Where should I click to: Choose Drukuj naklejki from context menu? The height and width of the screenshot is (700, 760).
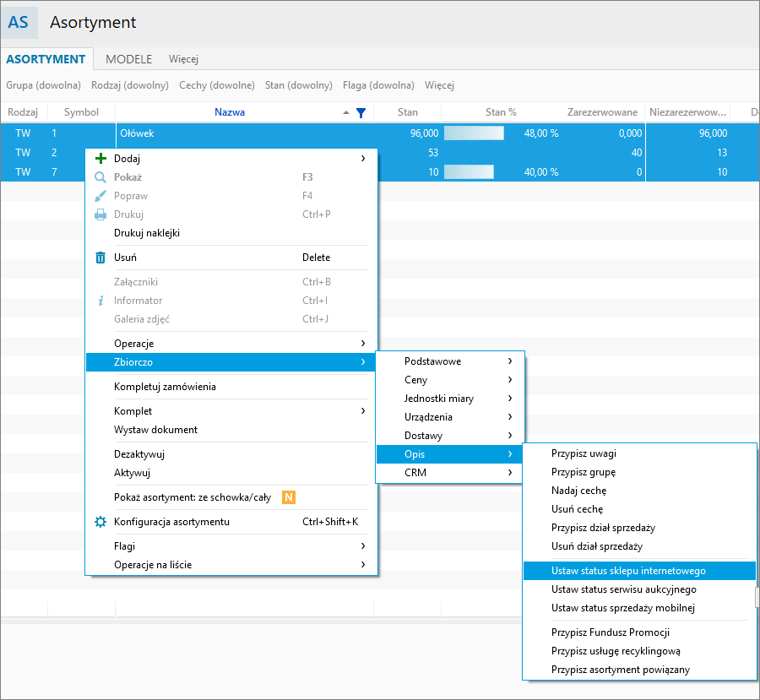click(147, 233)
